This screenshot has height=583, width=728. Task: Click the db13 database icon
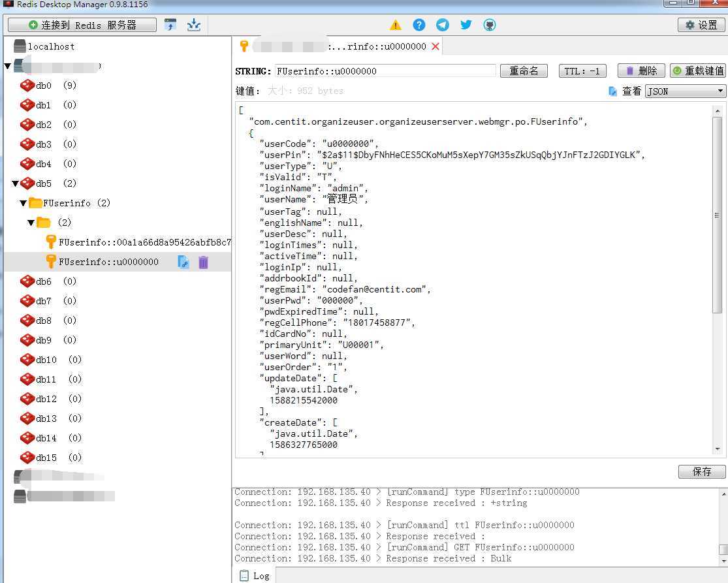[27, 418]
